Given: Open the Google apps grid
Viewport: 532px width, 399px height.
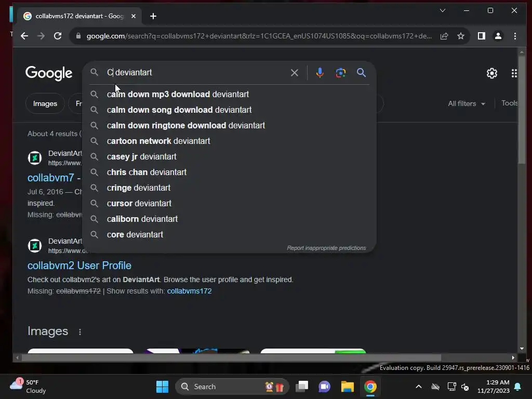Looking at the screenshot, I should pos(514,73).
